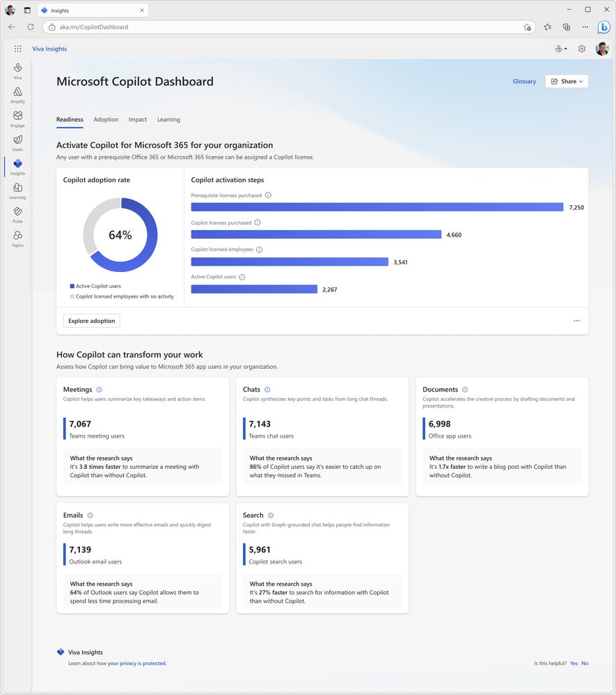This screenshot has height=695, width=616.
Task: Click the 7,067 Teams meeting users value
Action: [x=80, y=424]
